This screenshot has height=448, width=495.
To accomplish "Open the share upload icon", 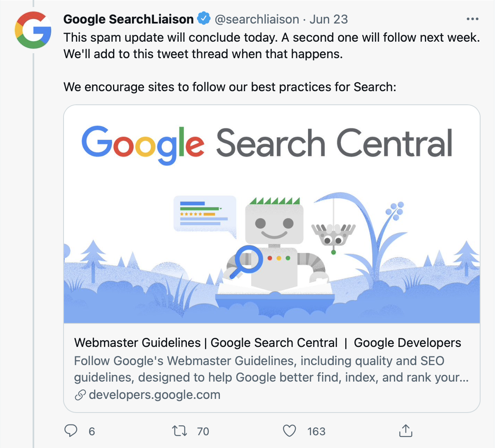I will (405, 430).
